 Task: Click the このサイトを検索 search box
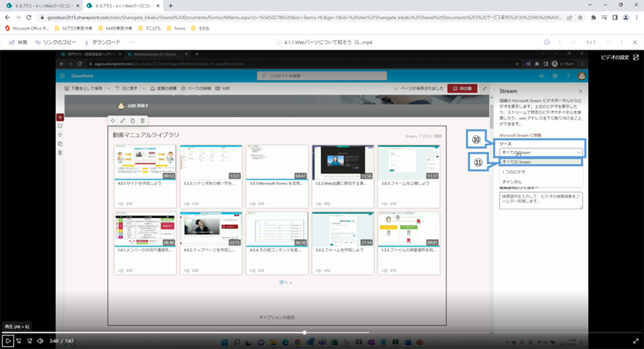[x=322, y=76]
